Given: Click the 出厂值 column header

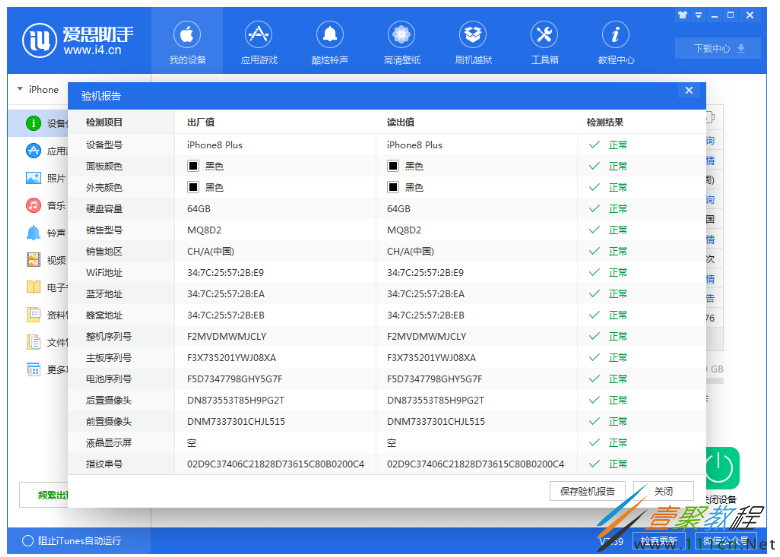Looking at the screenshot, I should point(201,122).
